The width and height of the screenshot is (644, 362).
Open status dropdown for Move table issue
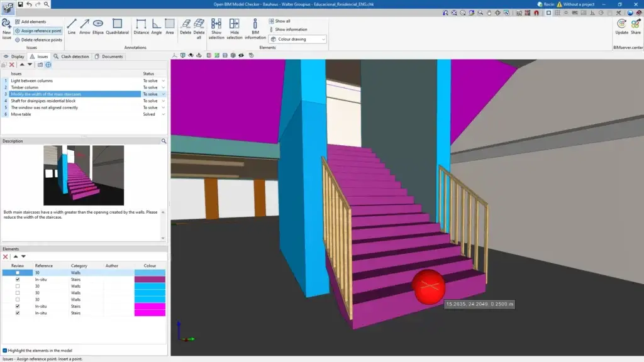164,114
